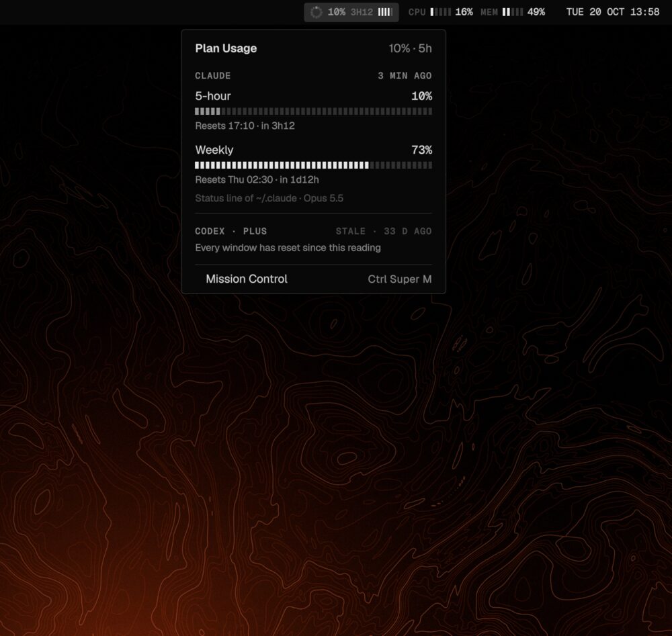Click the '10% · 5h' summary in popup header
Viewport: 672px width, 636px height.
click(410, 48)
